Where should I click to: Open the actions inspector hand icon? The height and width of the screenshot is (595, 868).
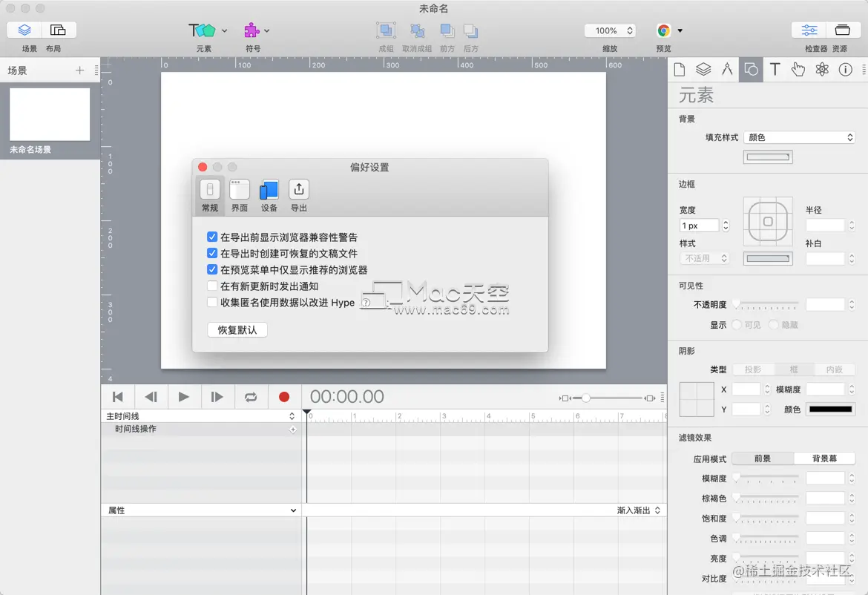tap(798, 69)
